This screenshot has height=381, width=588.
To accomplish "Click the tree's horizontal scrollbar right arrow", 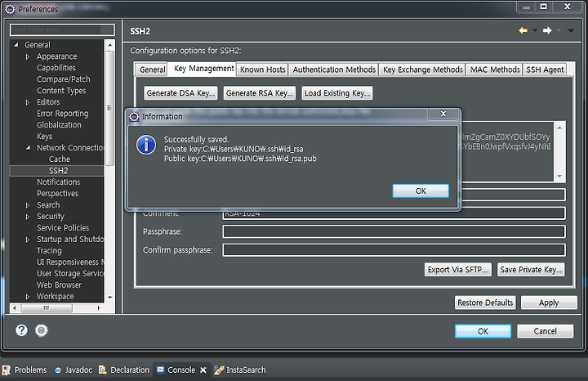I will tap(99, 308).
